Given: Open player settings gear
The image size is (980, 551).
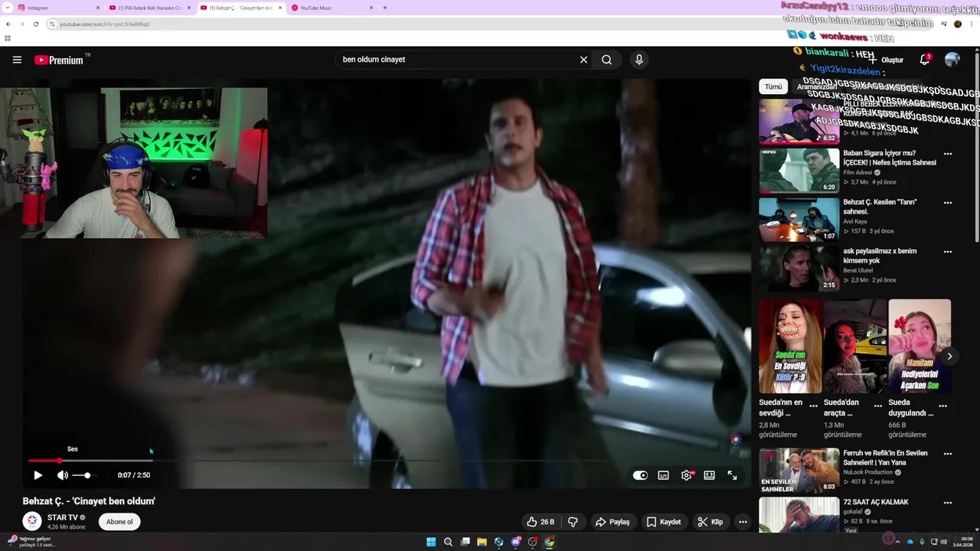Looking at the screenshot, I should coord(687,475).
